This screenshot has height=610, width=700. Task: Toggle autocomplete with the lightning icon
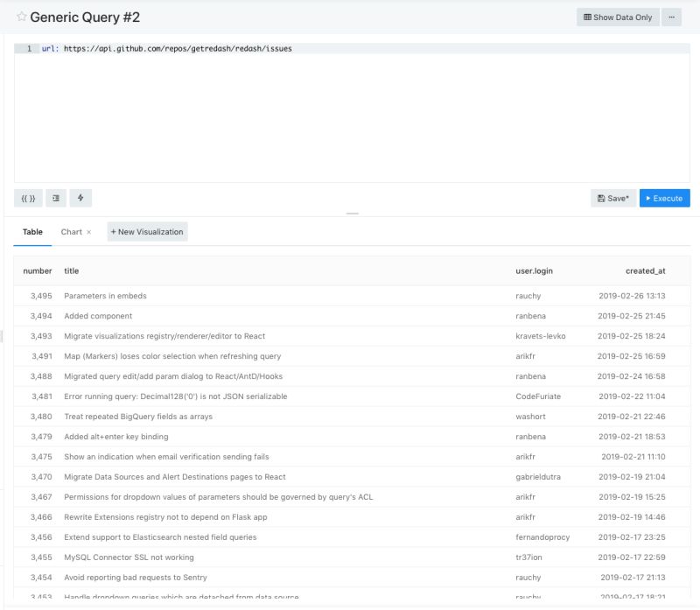point(80,198)
